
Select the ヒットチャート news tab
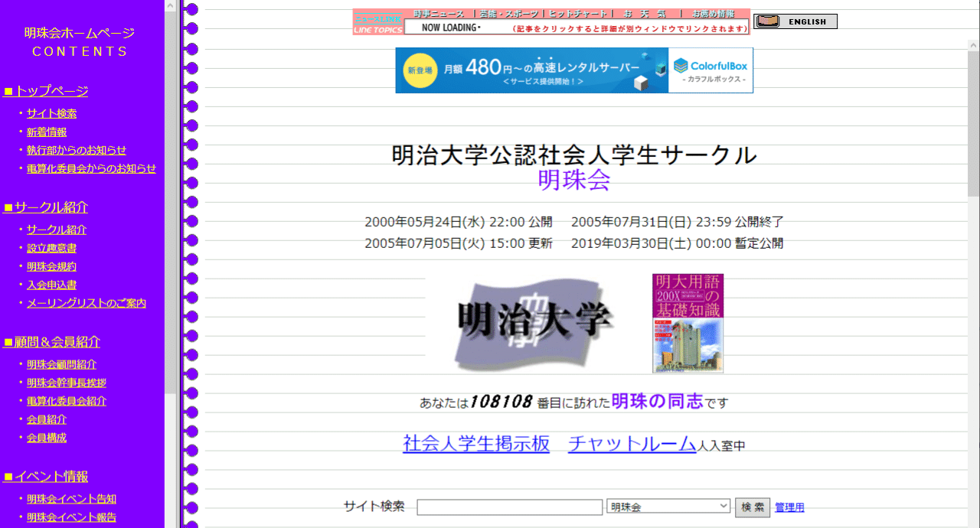(x=577, y=14)
